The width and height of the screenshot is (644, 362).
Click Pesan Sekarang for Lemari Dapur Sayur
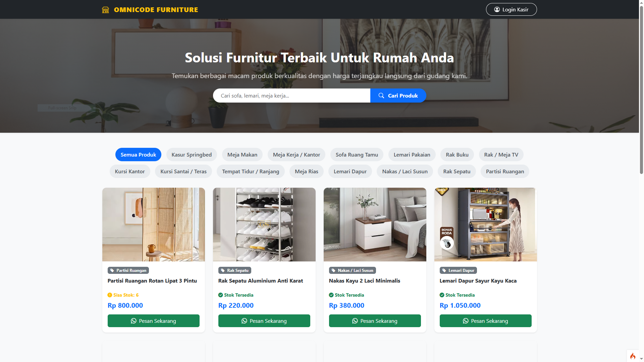485,321
